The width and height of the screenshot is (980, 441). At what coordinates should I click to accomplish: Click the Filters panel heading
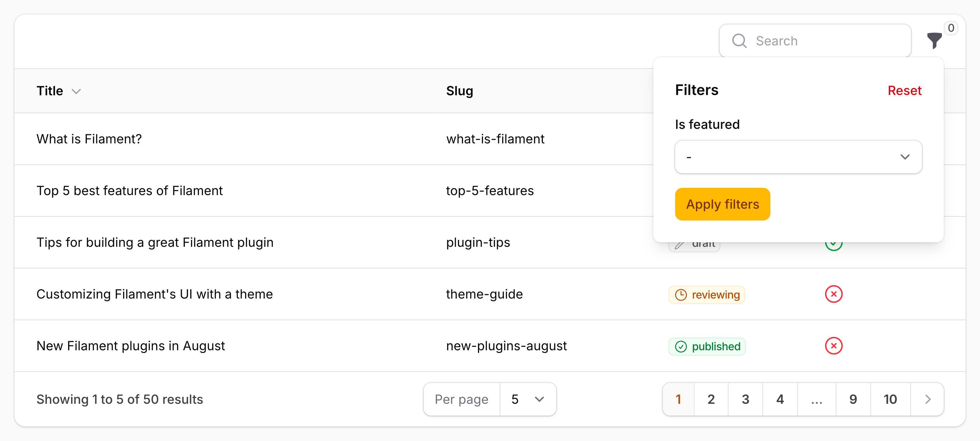point(697,90)
